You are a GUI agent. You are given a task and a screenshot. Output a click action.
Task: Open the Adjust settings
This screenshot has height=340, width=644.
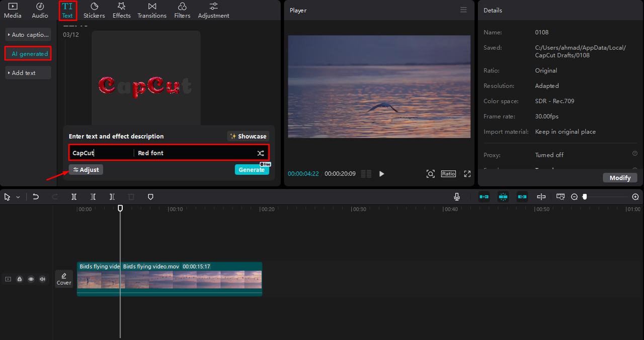click(86, 170)
